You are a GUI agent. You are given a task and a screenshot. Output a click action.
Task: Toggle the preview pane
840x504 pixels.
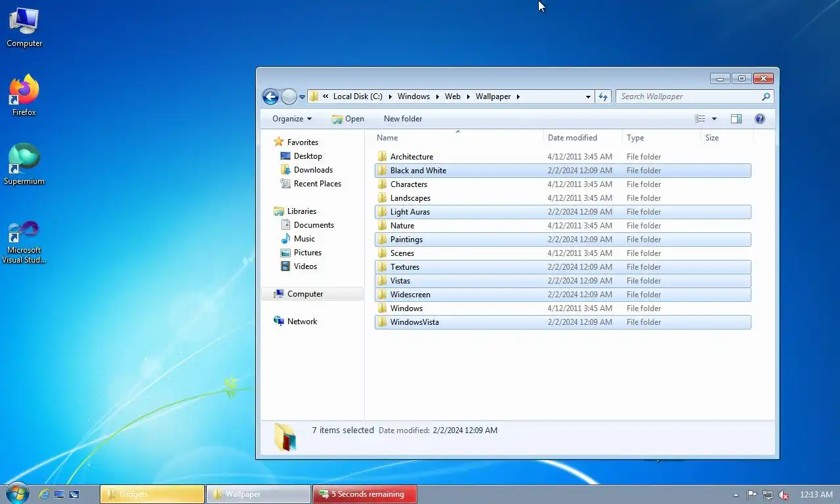736,119
